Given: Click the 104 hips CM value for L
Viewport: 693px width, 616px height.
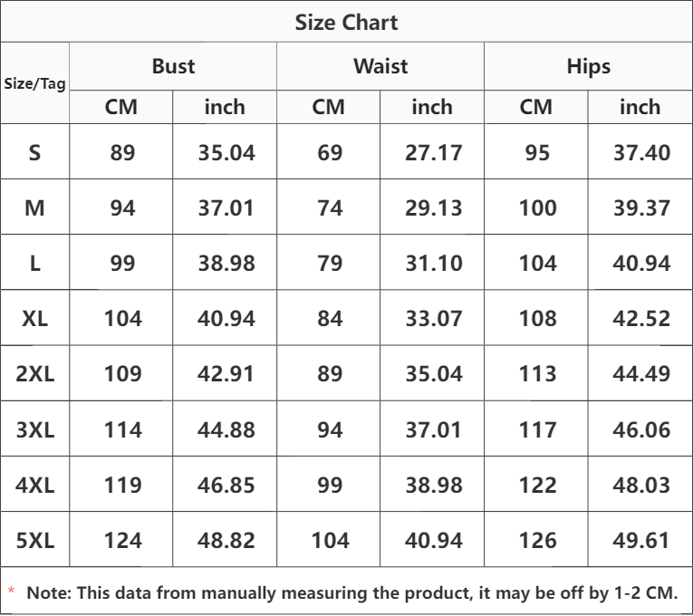Looking at the screenshot, I should pyautogui.click(x=537, y=264).
